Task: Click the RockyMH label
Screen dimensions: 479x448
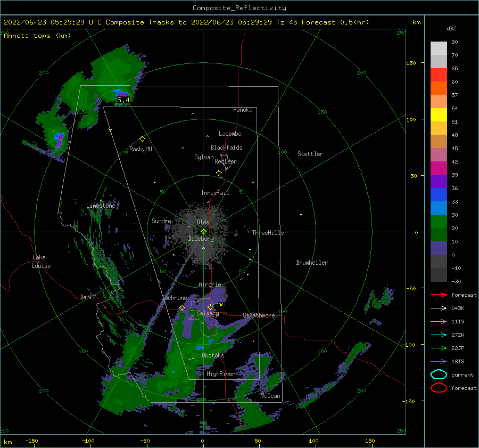Action: pyautogui.click(x=141, y=149)
